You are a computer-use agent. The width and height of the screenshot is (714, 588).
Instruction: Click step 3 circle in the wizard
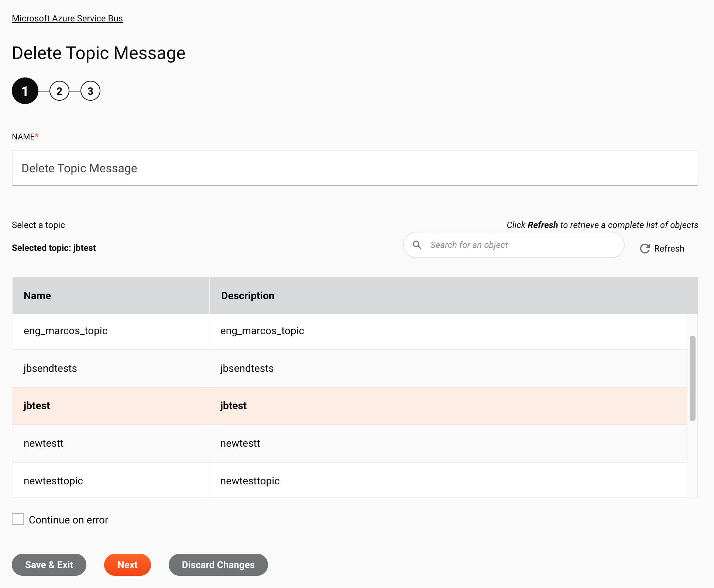click(90, 91)
